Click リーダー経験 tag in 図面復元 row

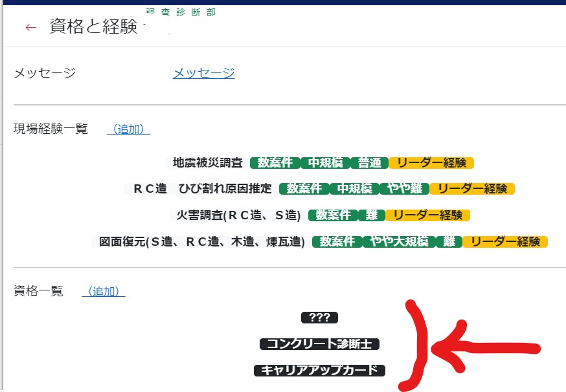pyautogui.click(x=505, y=242)
